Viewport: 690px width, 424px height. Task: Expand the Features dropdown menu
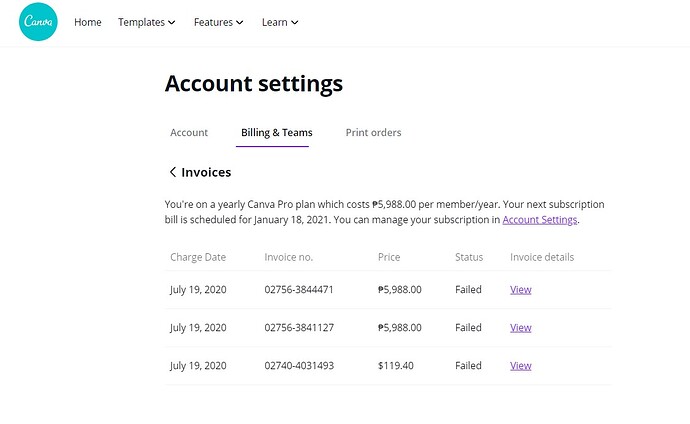pyautogui.click(x=219, y=22)
